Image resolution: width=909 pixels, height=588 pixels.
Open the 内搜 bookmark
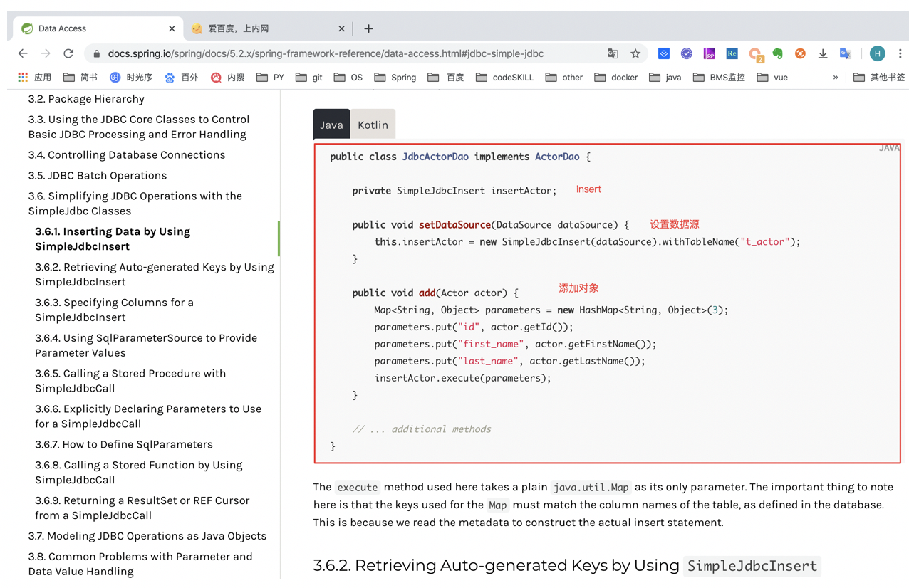(x=227, y=77)
